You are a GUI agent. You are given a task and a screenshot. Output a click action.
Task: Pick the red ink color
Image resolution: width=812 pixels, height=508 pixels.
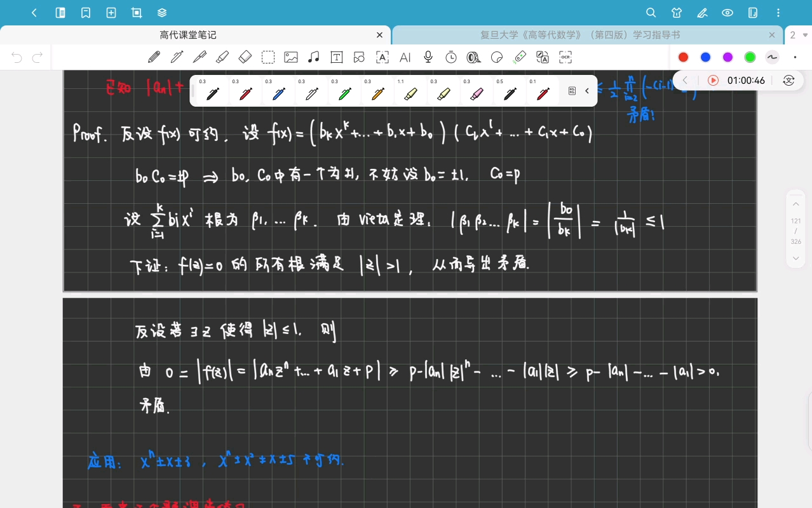pos(683,57)
